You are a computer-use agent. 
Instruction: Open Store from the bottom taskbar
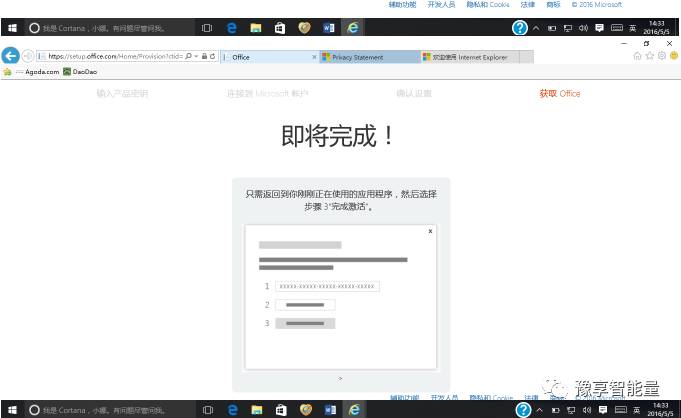point(281,410)
